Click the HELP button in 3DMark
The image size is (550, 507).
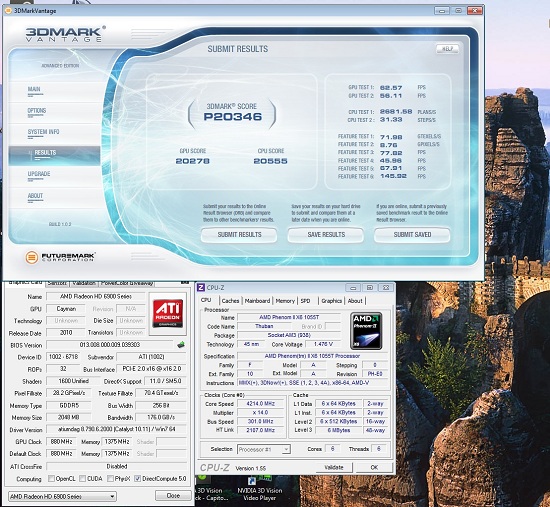click(447, 49)
